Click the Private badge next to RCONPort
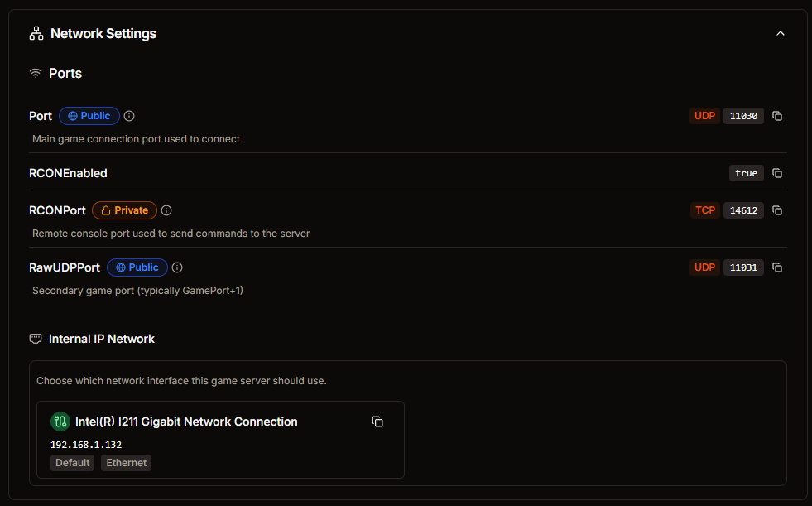The width and height of the screenshot is (812, 506). (x=124, y=210)
